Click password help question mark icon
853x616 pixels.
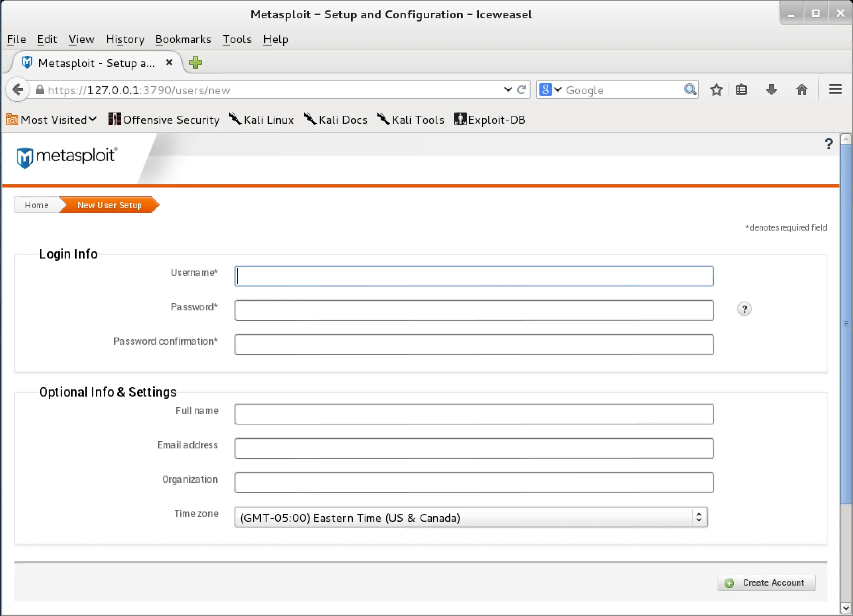pos(744,309)
